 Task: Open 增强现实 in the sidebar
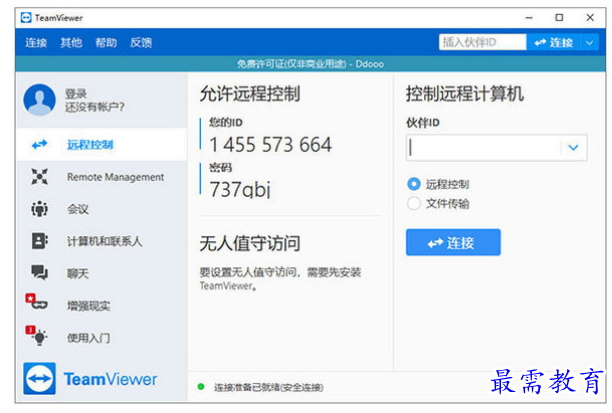point(102,305)
